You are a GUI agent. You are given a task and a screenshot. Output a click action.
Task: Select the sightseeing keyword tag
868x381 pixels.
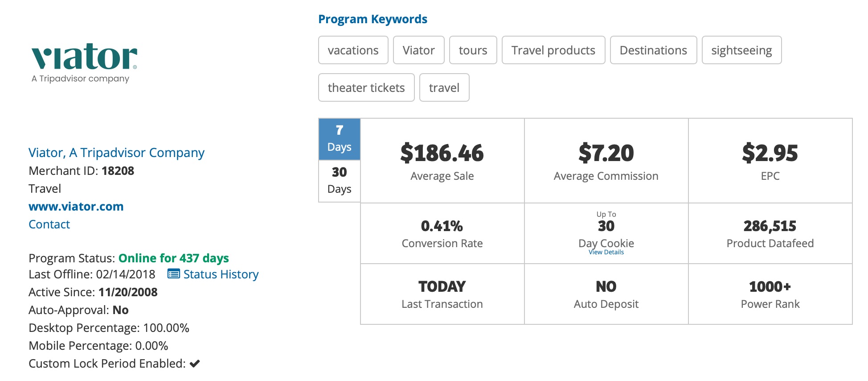pyautogui.click(x=741, y=50)
